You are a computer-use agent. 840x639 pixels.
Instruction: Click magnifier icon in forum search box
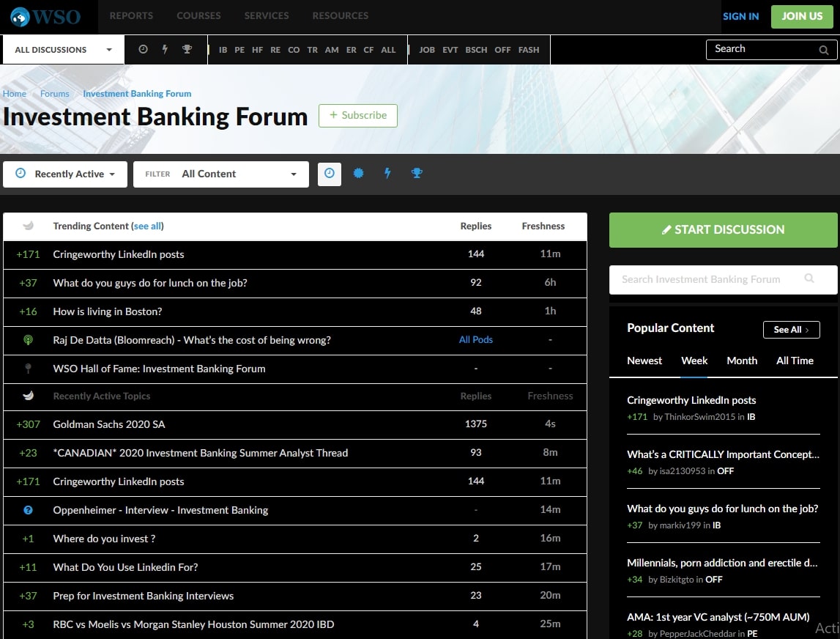click(809, 278)
